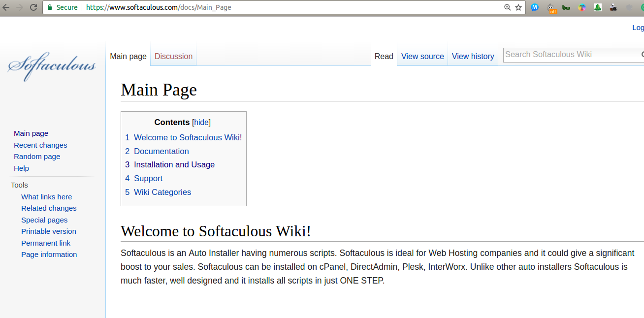
Task: Click the Search Softaculous Wiki field
Action: pyautogui.click(x=571, y=55)
